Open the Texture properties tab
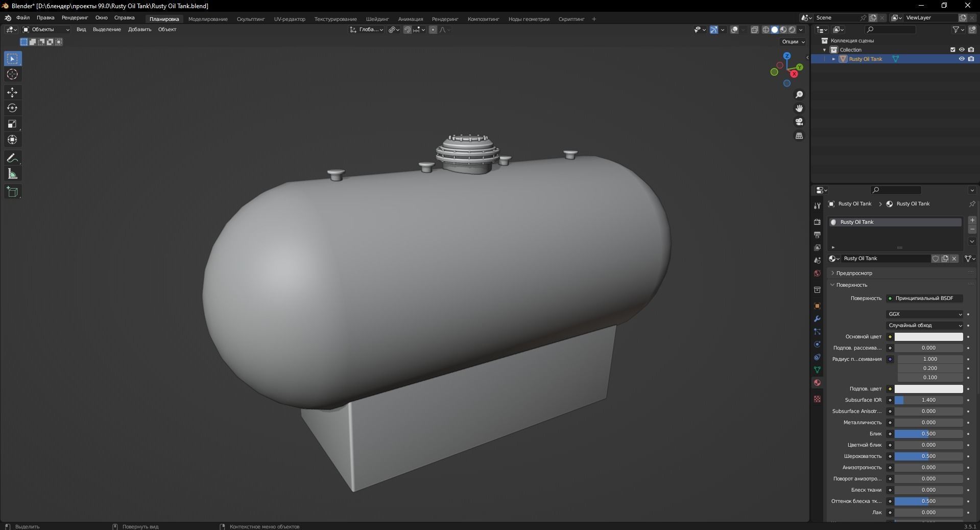This screenshot has height=530, width=980. [817, 399]
